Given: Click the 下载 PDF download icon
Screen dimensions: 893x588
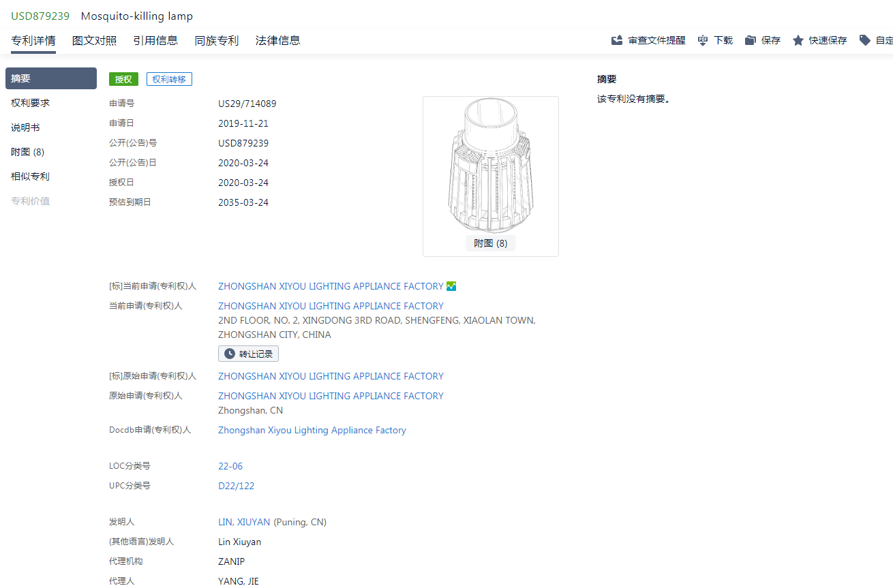Looking at the screenshot, I should pos(703,40).
